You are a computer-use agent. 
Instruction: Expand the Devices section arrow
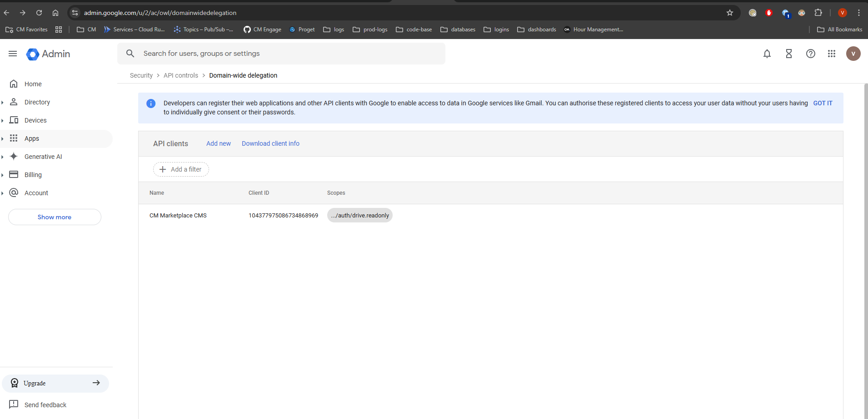click(3, 121)
